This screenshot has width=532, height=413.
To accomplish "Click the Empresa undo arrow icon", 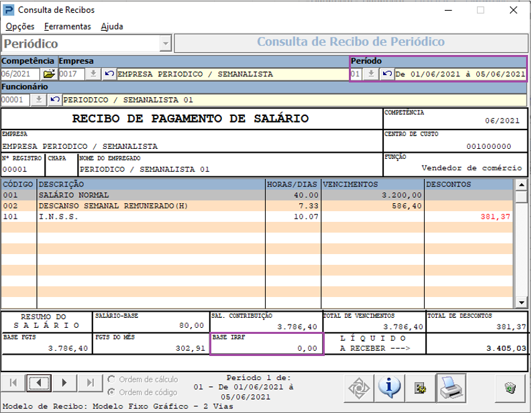I will pos(109,74).
